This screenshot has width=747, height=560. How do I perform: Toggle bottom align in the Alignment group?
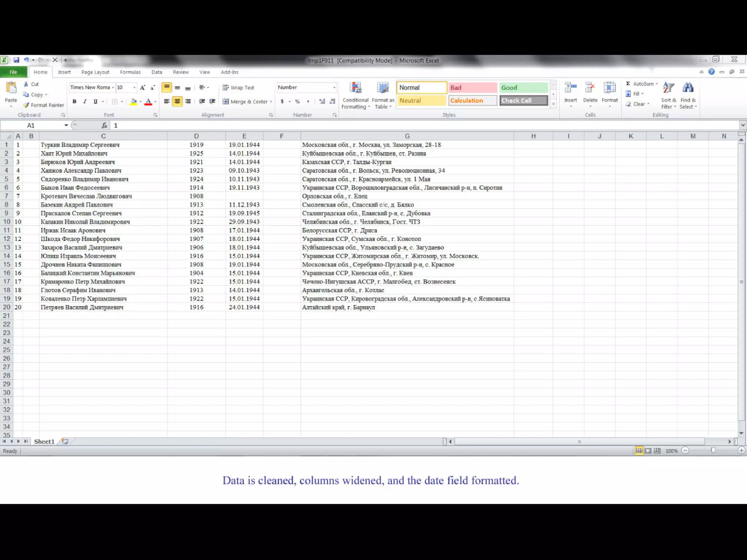188,87
